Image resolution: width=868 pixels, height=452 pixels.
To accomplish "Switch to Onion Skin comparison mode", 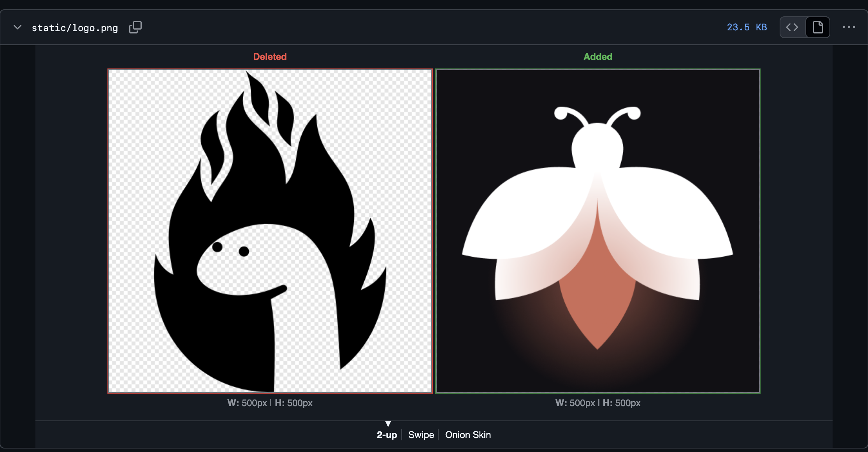I will pyautogui.click(x=468, y=435).
